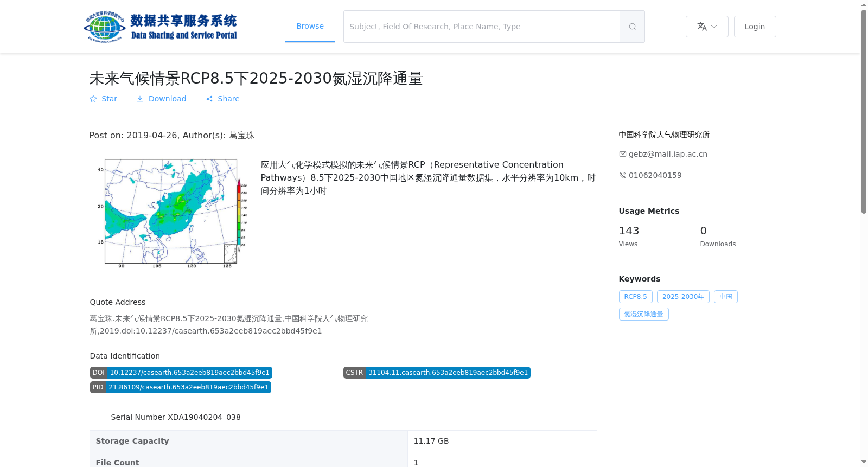The height and width of the screenshot is (467, 868).
Task: Click the email envelope icon
Action: tap(623, 154)
